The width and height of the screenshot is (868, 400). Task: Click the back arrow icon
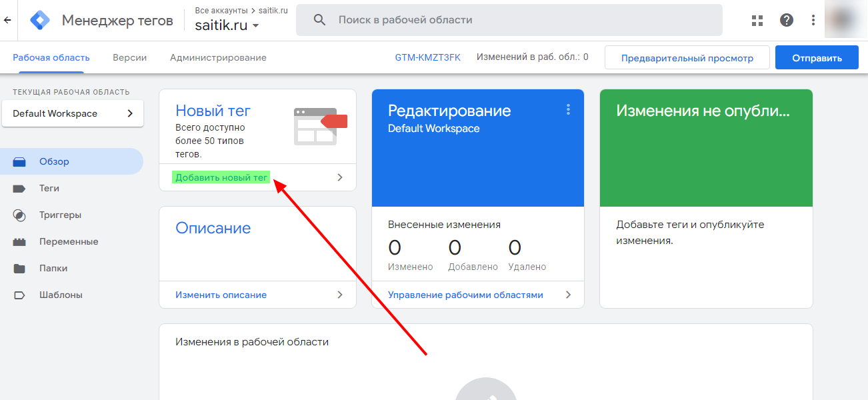tap(7, 20)
